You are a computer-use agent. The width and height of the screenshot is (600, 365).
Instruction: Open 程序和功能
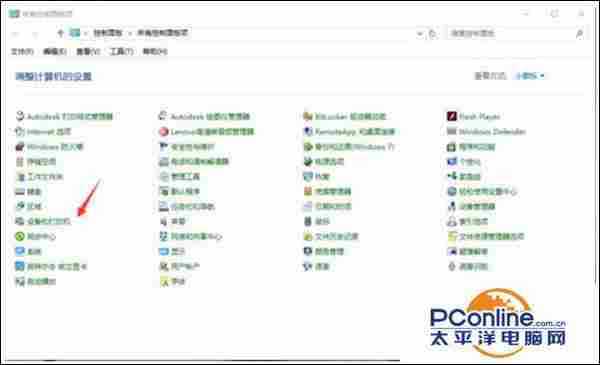point(471,147)
